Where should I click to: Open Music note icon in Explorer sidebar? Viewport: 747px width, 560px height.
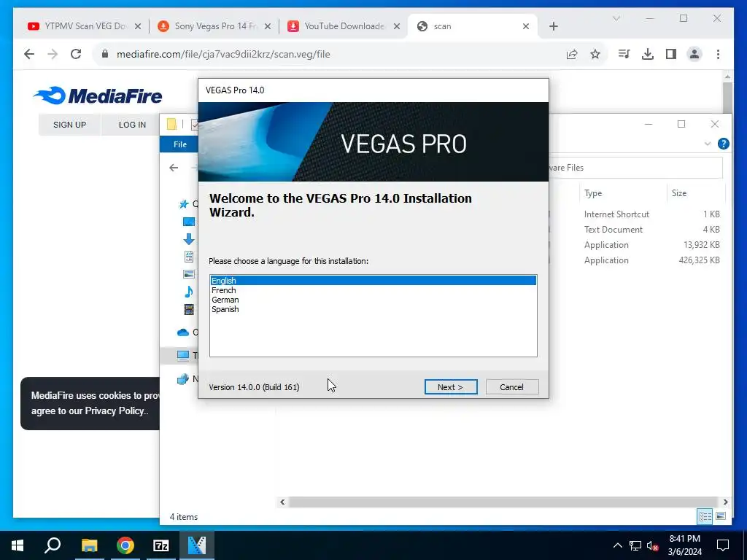[189, 292]
